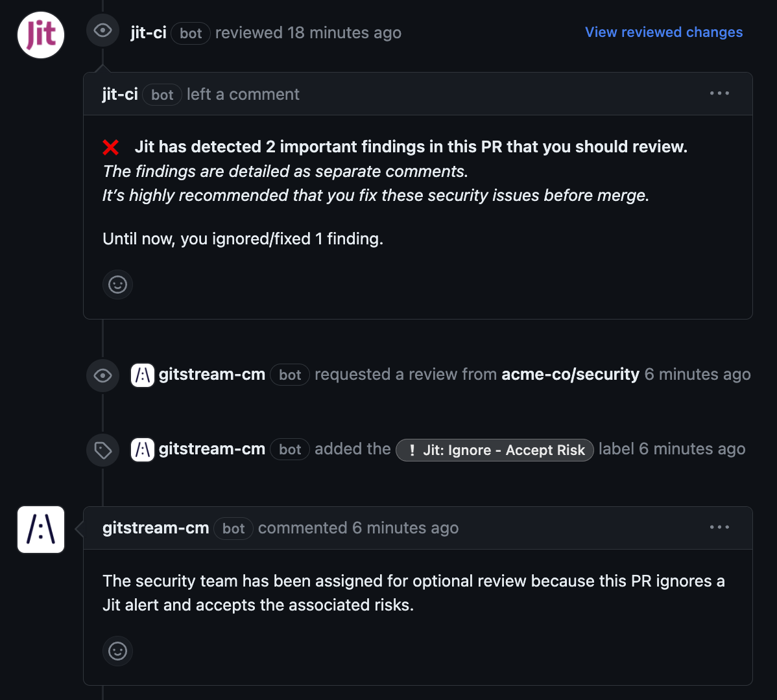This screenshot has width=777, height=700.
Task: Open emoji reactions on the gitstream-cm comment
Action: tap(117, 651)
